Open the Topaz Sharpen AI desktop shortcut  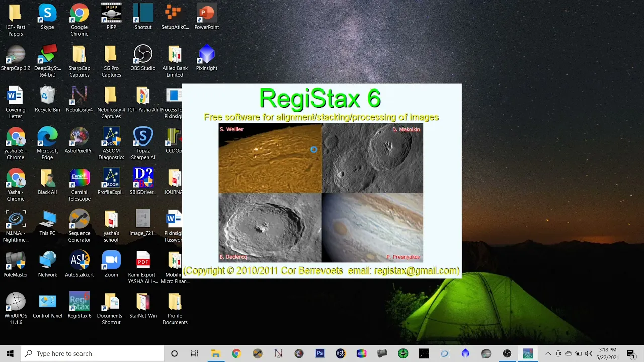[x=143, y=143]
